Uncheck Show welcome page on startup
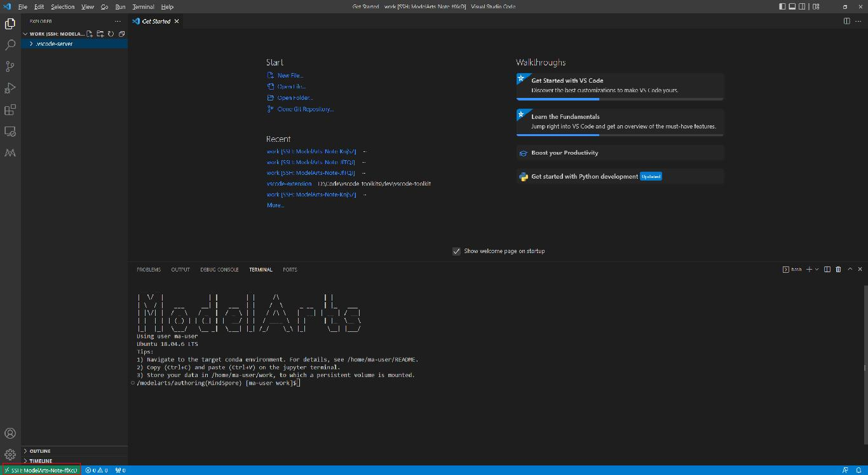Viewport: 868px width, 475px height. click(x=456, y=251)
